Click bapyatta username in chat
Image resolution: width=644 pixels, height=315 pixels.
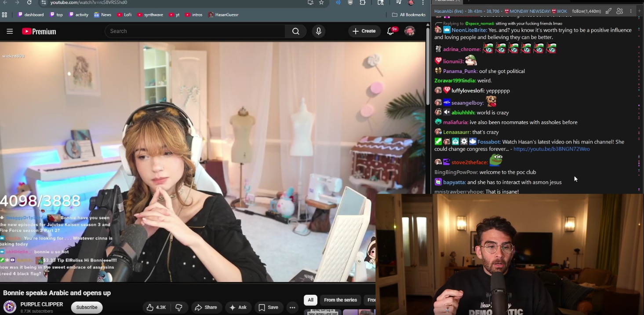[454, 182]
